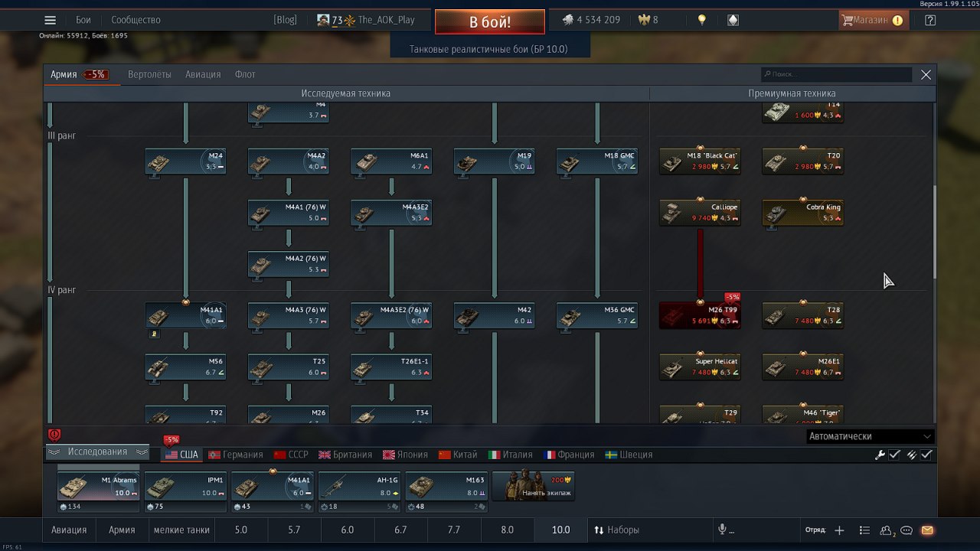Switch to Вертолеты tab
This screenshot has width=980, height=551.
(x=149, y=74)
